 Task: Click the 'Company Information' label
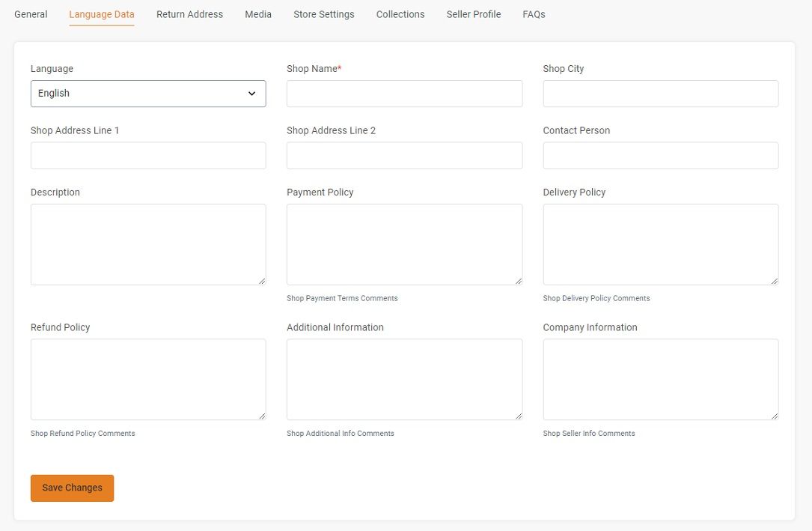pyautogui.click(x=590, y=327)
